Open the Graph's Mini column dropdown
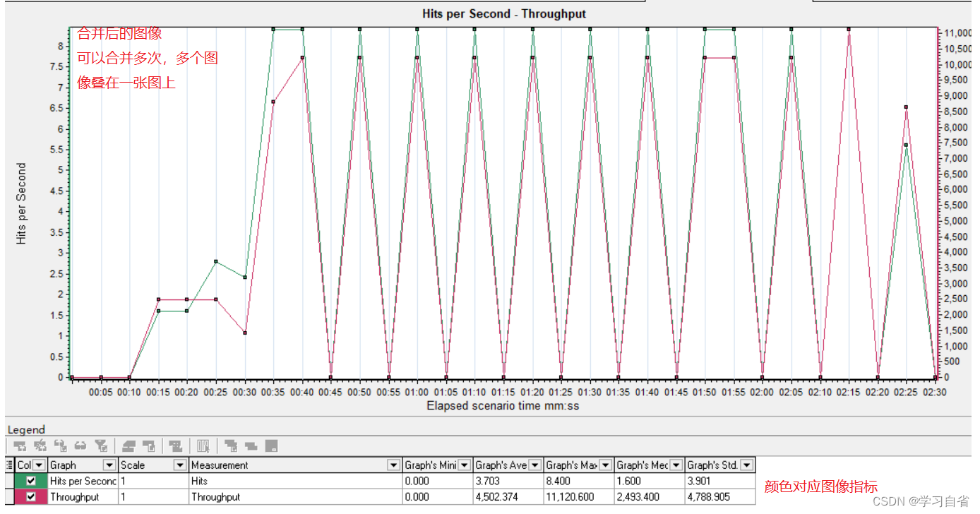This screenshot has height=514, width=980. (x=464, y=465)
